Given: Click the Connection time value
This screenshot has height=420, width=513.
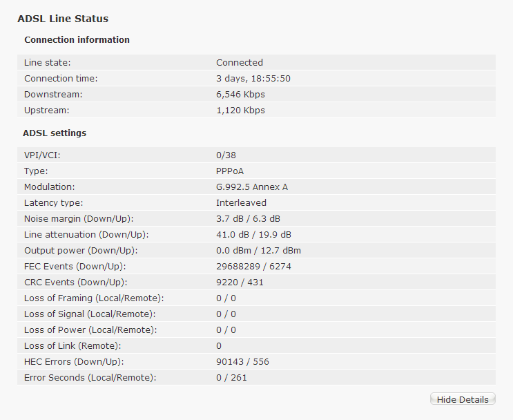Looking at the screenshot, I should coord(253,79).
